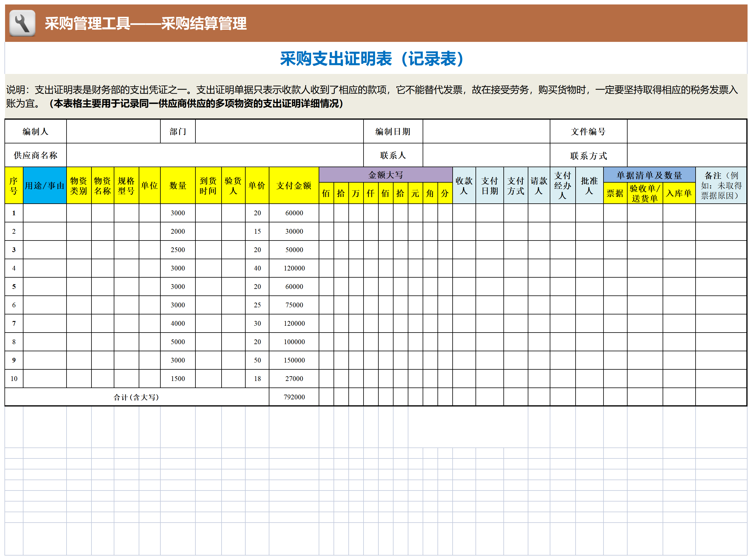The height and width of the screenshot is (560, 752).
Task: Click the 角 sub-header under 金额大写
Action: 430,193
